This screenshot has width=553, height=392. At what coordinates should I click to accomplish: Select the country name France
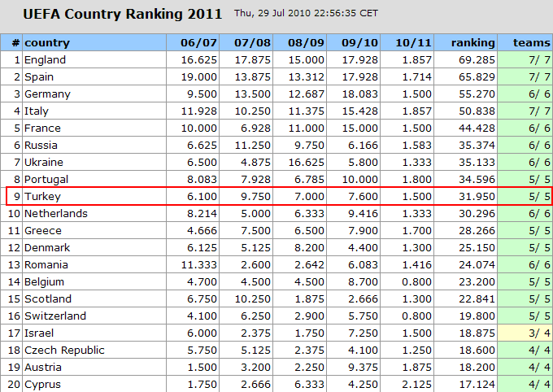click(42, 128)
